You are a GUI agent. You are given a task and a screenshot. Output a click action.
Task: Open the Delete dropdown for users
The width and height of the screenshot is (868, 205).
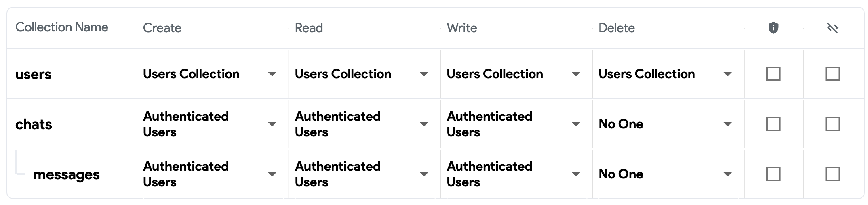click(x=666, y=74)
